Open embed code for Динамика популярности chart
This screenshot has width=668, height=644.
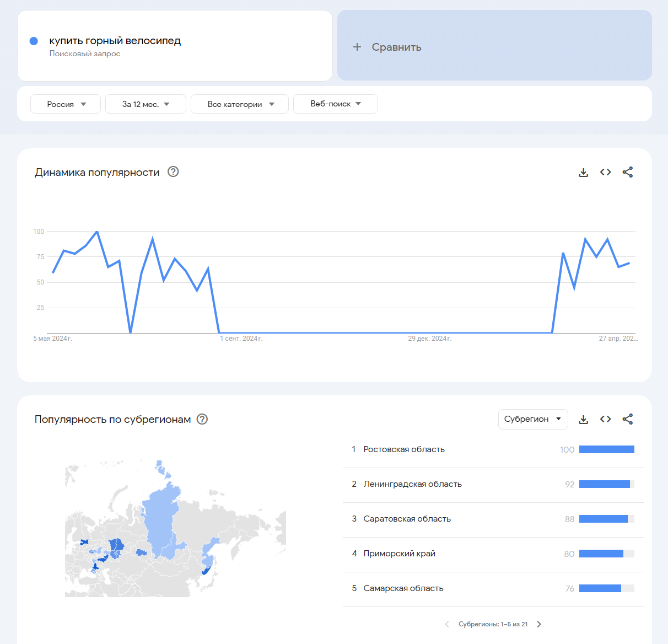tap(606, 172)
